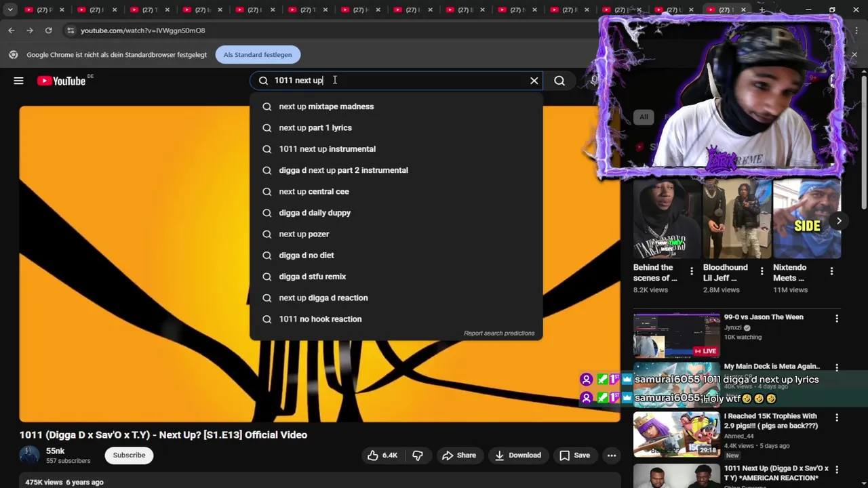Open the more actions ellipsis under video

click(x=612, y=455)
